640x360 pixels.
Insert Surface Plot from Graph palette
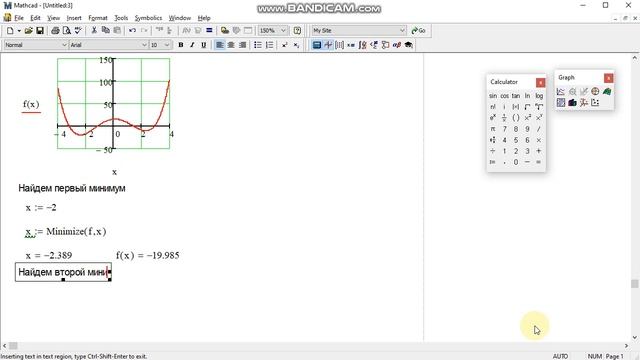coord(607,91)
